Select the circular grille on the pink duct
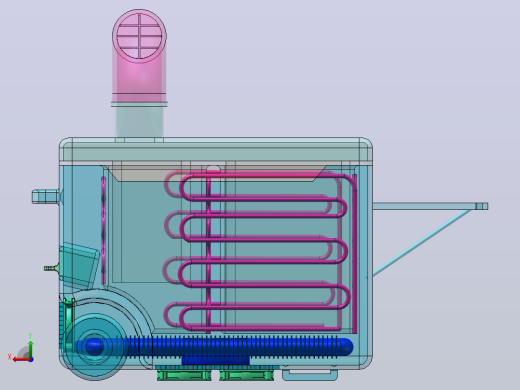520x390 pixels. click(139, 36)
